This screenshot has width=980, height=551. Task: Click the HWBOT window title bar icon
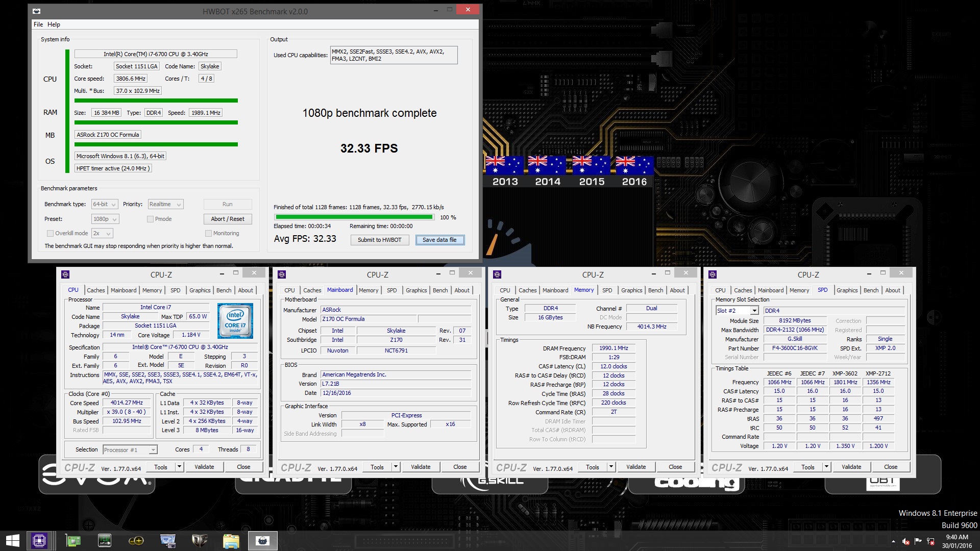click(36, 11)
